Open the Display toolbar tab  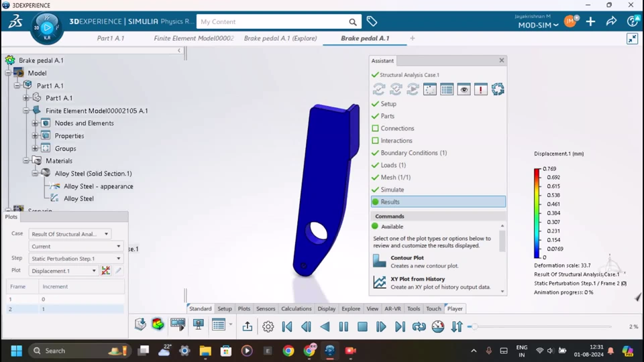[327, 308]
